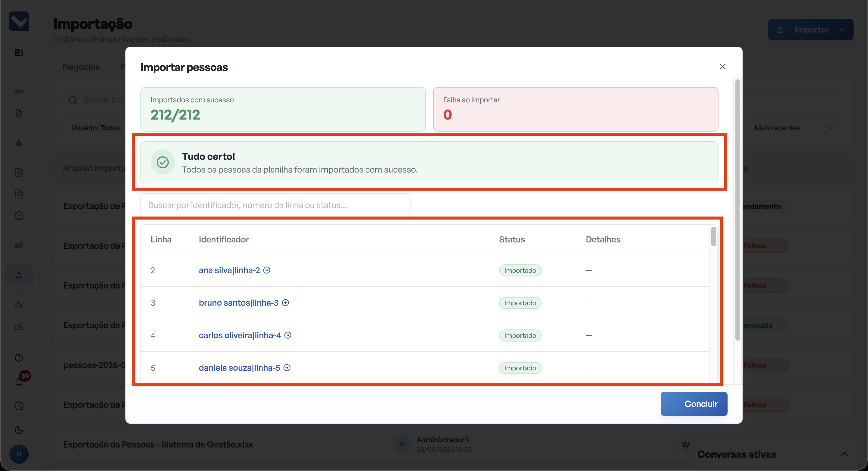Click the A1 avatar in the last row
The height and width of the screenshot is (471, 868).
tap(402, 445)
